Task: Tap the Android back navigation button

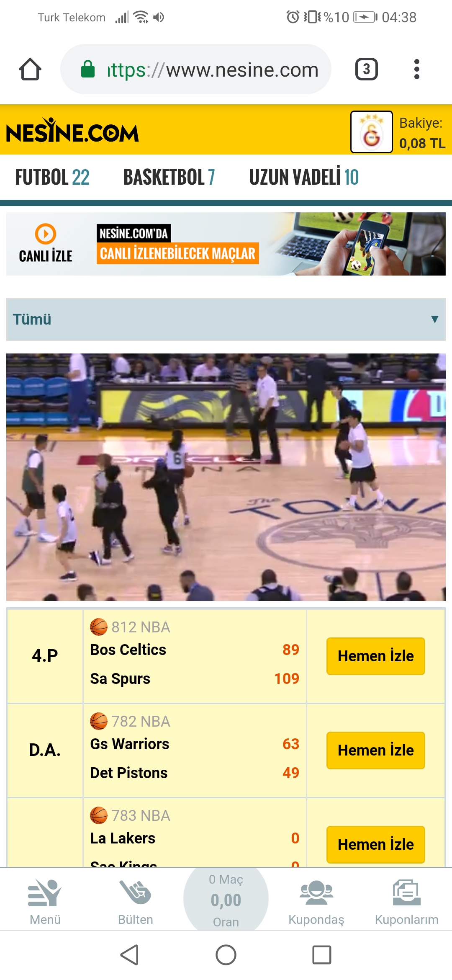Action: [130, 955]
